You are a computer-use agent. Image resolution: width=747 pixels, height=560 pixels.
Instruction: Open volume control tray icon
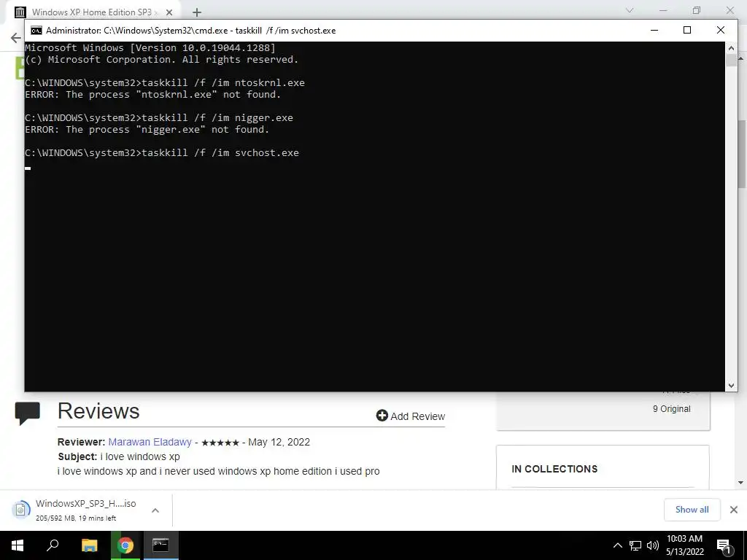pyautogui.click(x=653, y=545)
